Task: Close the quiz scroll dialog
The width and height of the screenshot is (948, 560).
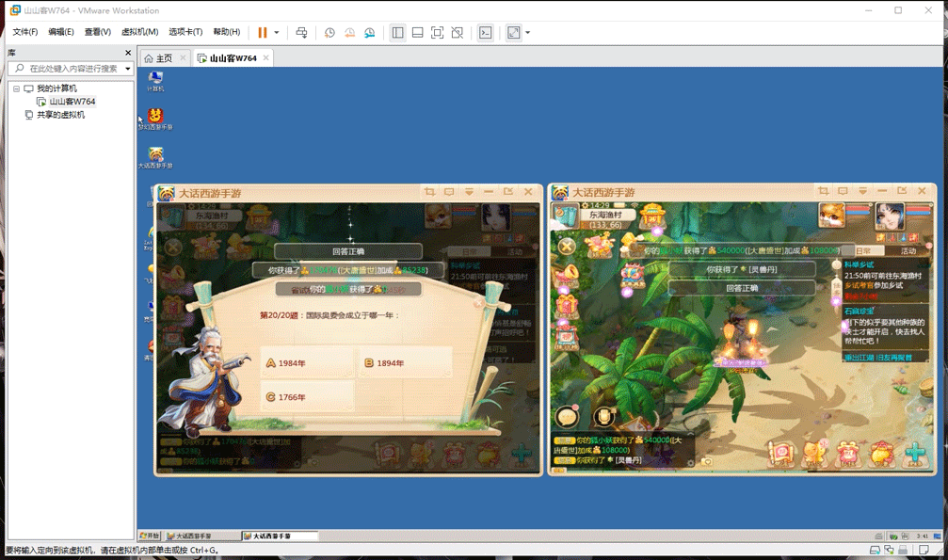Action: pos(478,303)
